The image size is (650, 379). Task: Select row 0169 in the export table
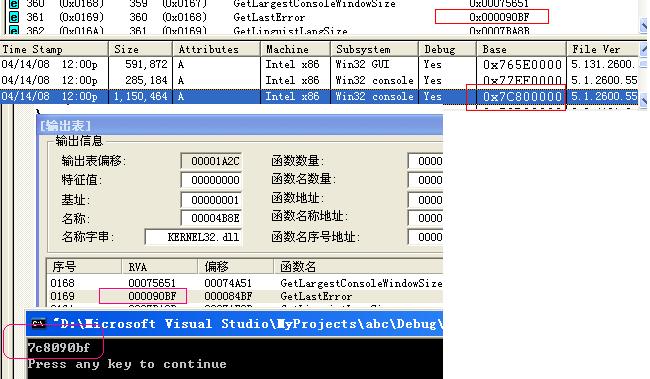(x=245, y=296)
